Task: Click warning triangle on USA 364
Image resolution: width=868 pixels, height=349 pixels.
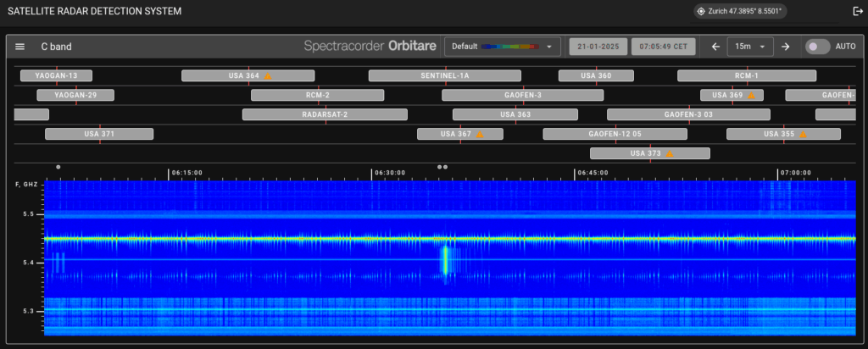Action: (268, 76)
